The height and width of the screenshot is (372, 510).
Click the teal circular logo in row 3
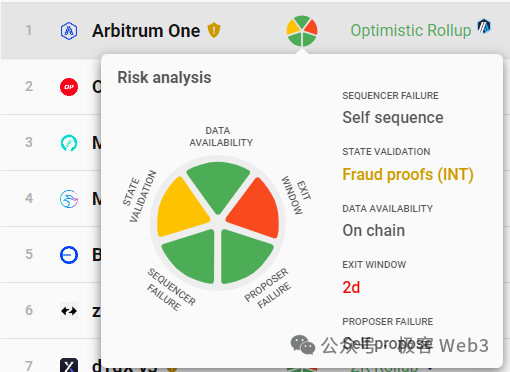[69, 143]
